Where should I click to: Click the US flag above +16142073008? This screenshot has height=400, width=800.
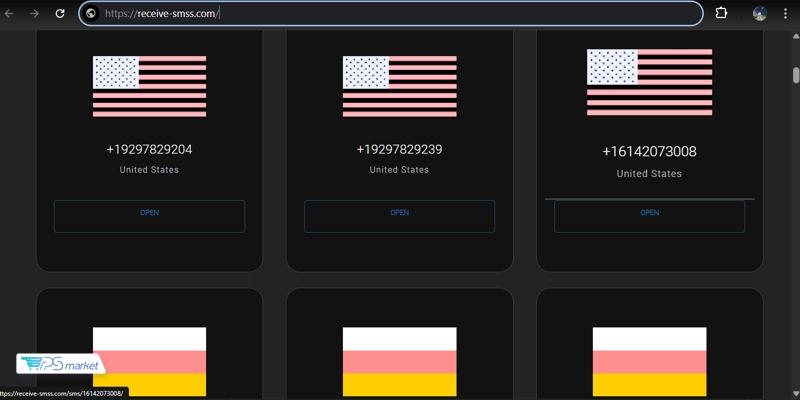tap(649, 82)
